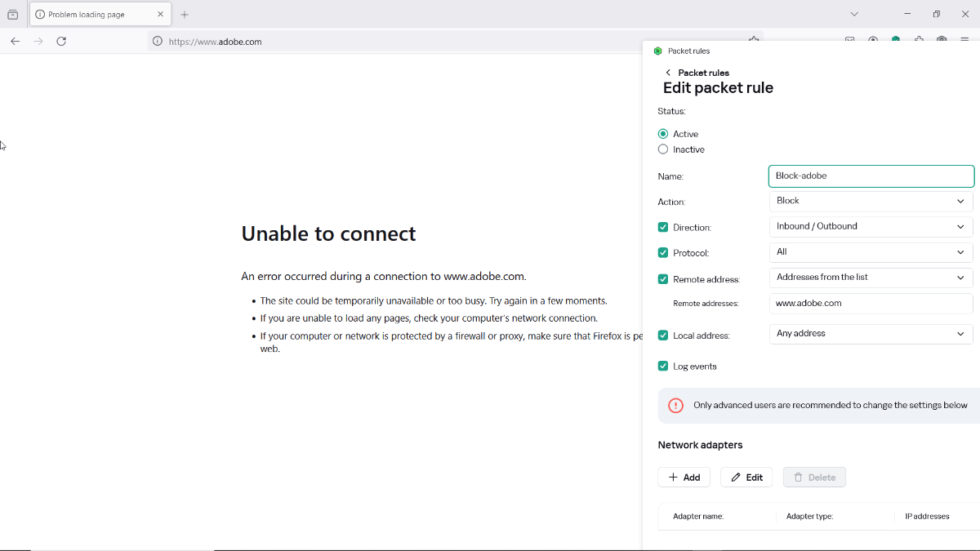Viewport: 980px width, 551px height.
Task: Open the Action dropdown showing Block
Action: 871,201
